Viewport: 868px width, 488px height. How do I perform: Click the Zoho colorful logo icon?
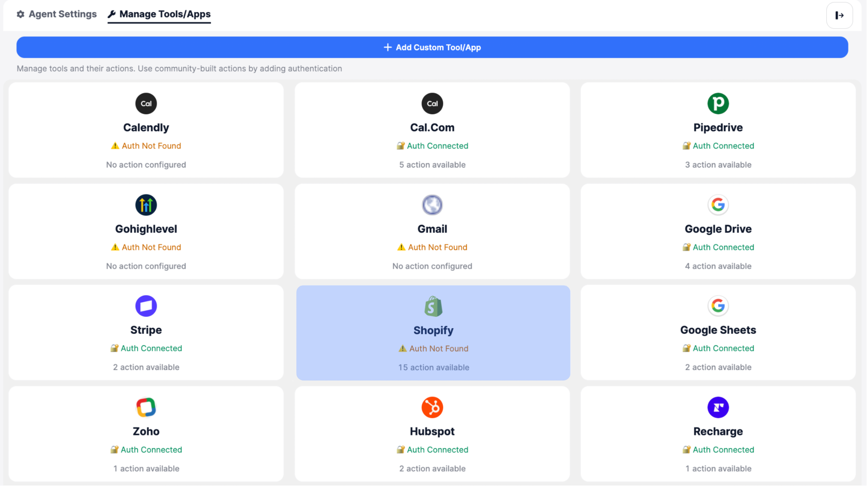coord(146,407)
